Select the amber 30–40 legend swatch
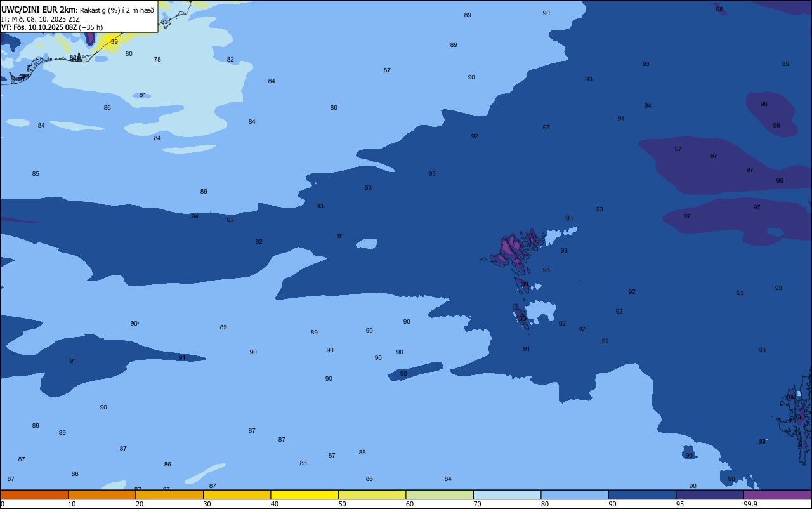Screen dimensions: 812x509 (x=237, y=494)
